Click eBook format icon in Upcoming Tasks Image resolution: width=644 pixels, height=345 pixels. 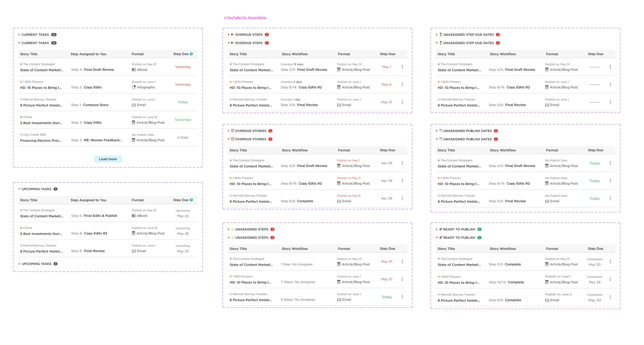pos(134,216)
